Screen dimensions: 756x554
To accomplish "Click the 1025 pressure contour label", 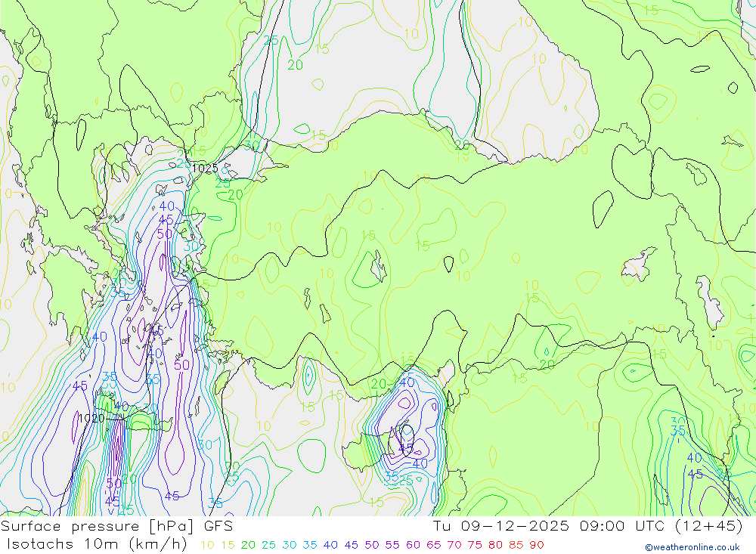I will (x=205, y=169).
